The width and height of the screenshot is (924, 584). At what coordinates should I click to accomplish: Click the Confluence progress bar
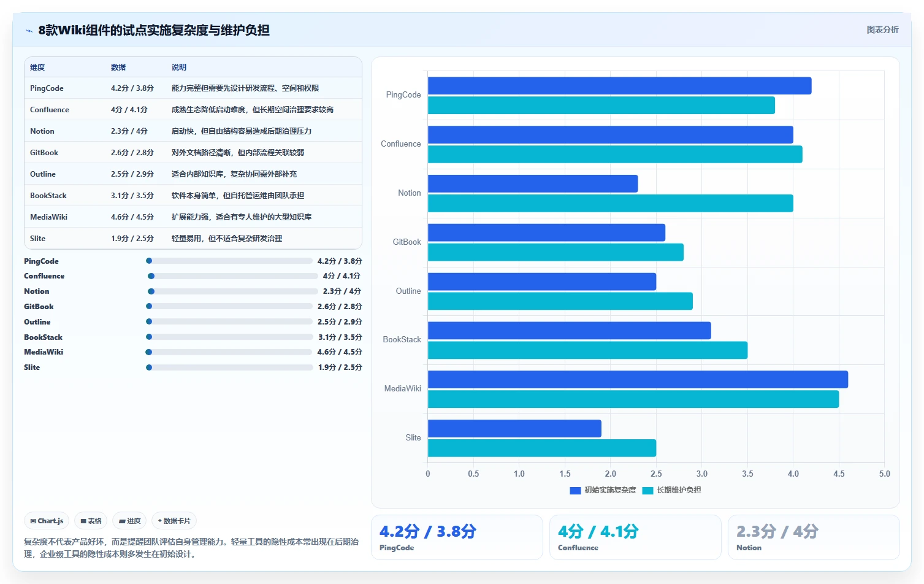tap(233, 276)
